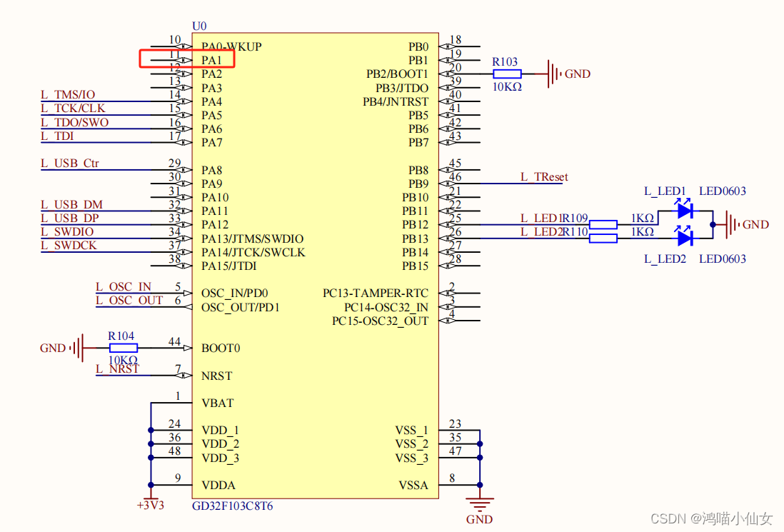Click the L_USB_DP net label

tap(70, 218)
